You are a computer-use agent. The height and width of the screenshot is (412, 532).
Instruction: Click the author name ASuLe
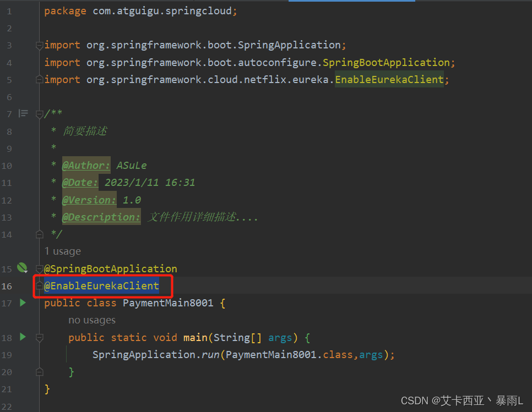pyautogui.click(x=132, y=166)
